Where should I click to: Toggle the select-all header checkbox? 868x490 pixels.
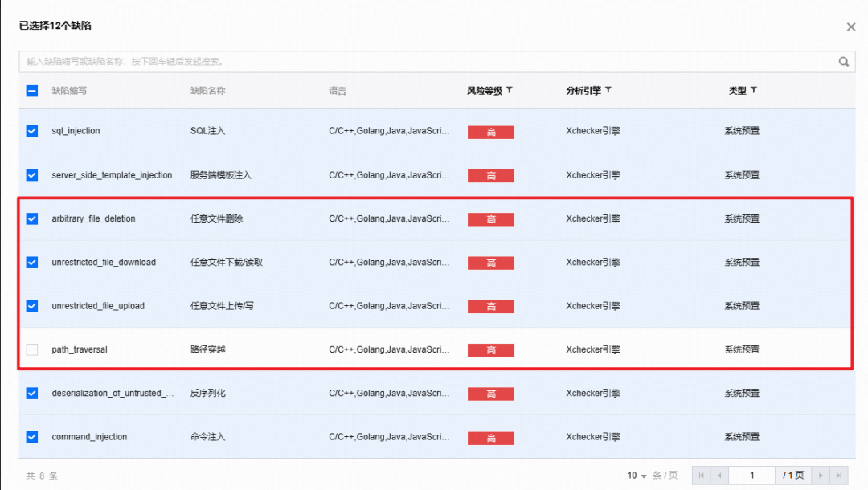[32, 91]
